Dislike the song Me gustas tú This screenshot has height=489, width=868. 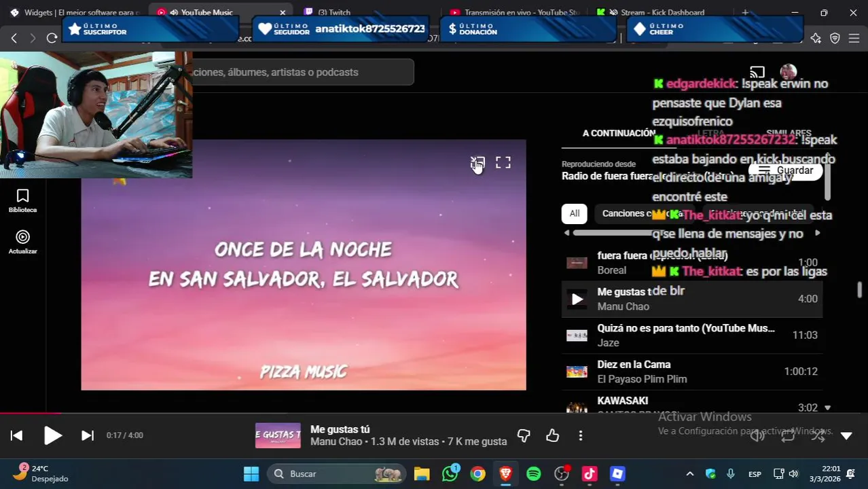[x=524, y=435]
